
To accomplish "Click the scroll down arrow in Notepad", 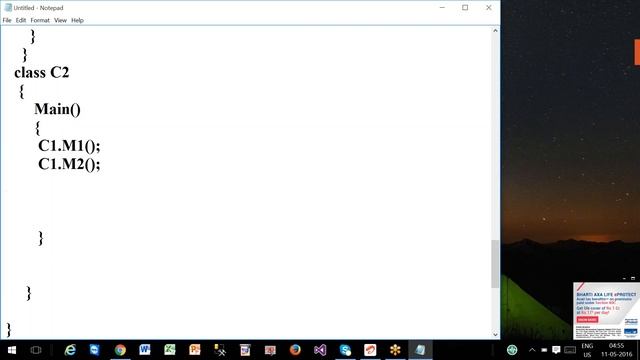I will point(495,335).
